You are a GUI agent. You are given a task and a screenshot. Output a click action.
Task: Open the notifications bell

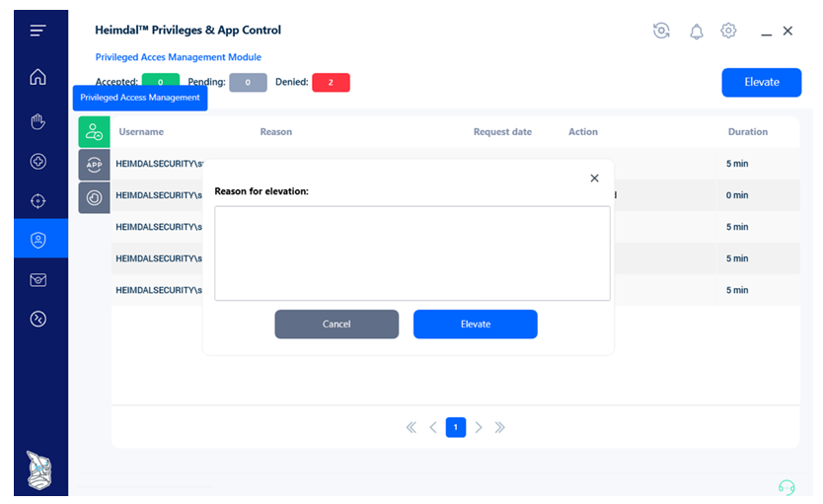(696, 32)
